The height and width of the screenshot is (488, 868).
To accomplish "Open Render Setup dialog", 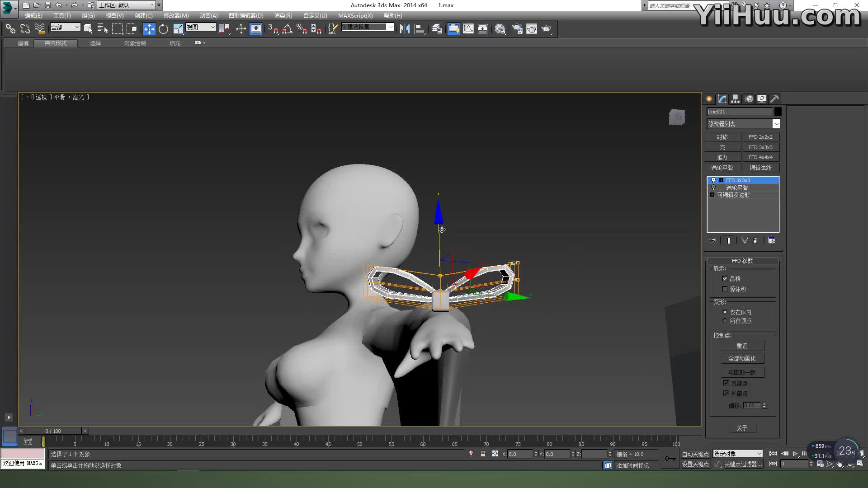I will pos(517,29).
